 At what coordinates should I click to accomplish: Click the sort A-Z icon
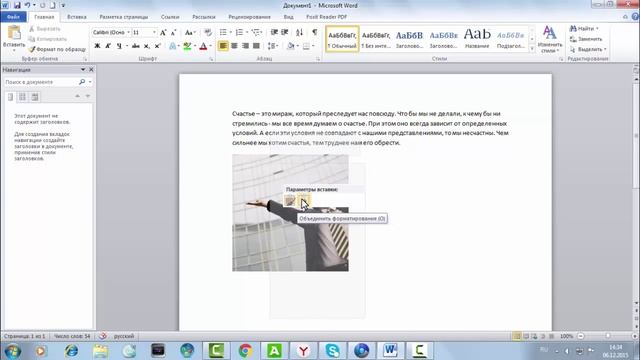[299, 32]
